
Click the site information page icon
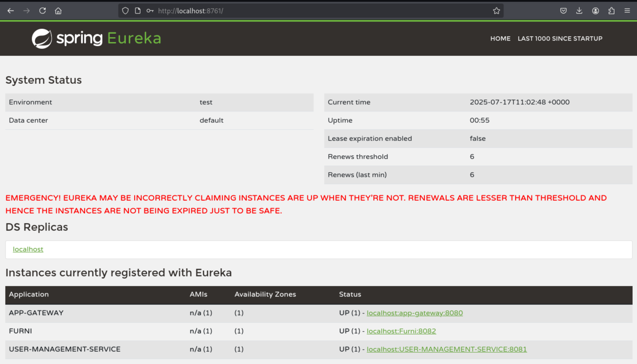point(138,11)
